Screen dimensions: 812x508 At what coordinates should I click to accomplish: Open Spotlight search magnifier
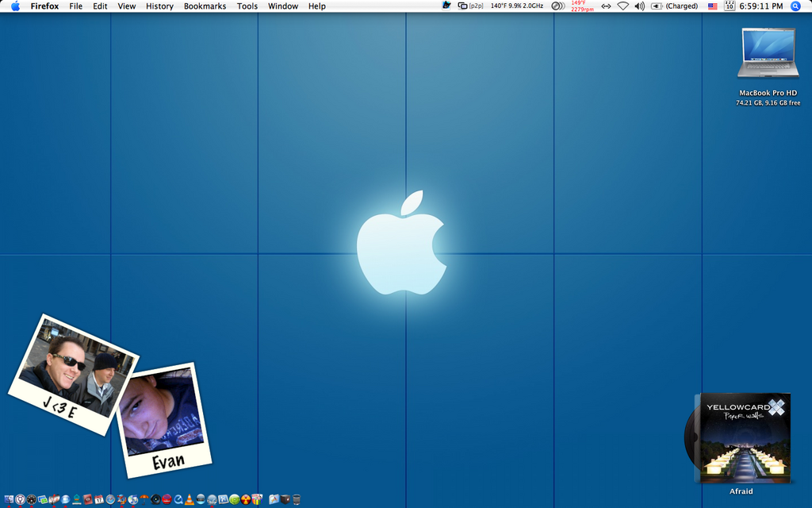coord(795,6)
